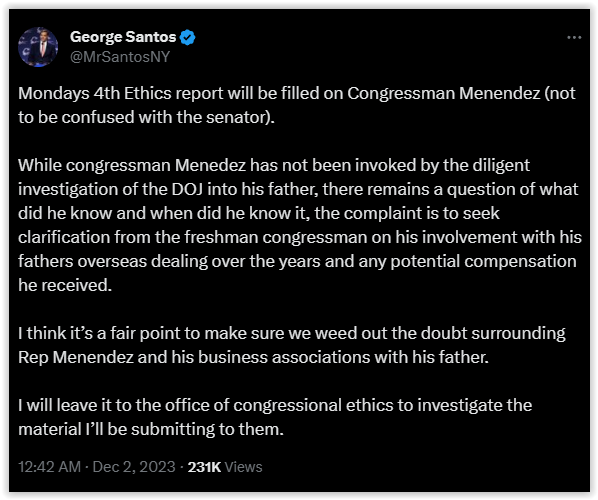Viewport: 598px width, 500px height.
Task: Click the paragraph beginning Mondays 4th Ethics report
Action: click(297, 105)
